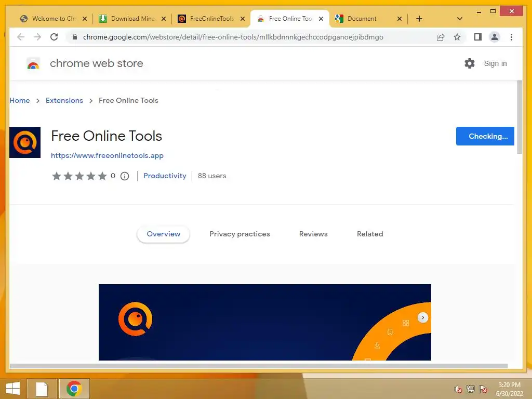Click the Free Online Tools extension logo

point(25,142)
